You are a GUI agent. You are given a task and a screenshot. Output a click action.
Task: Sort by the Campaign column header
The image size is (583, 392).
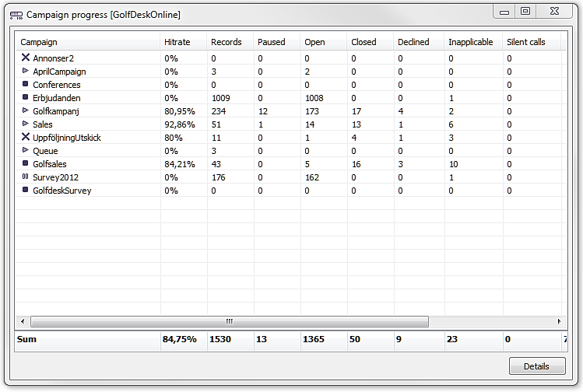click(x=88, y=42)
